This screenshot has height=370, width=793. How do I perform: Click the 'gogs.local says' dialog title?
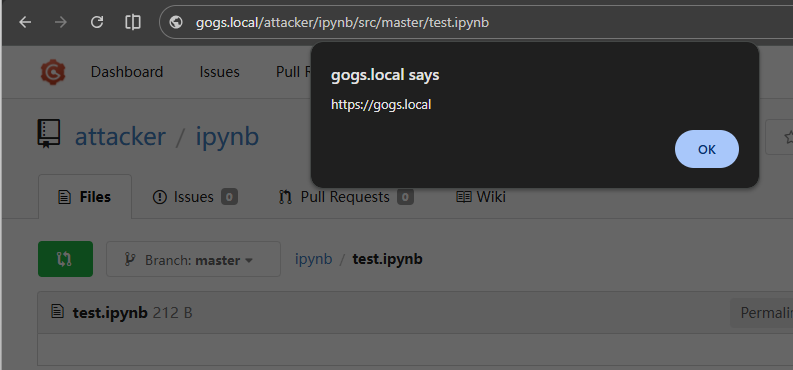pyautogui.click(x=385, y=75)
